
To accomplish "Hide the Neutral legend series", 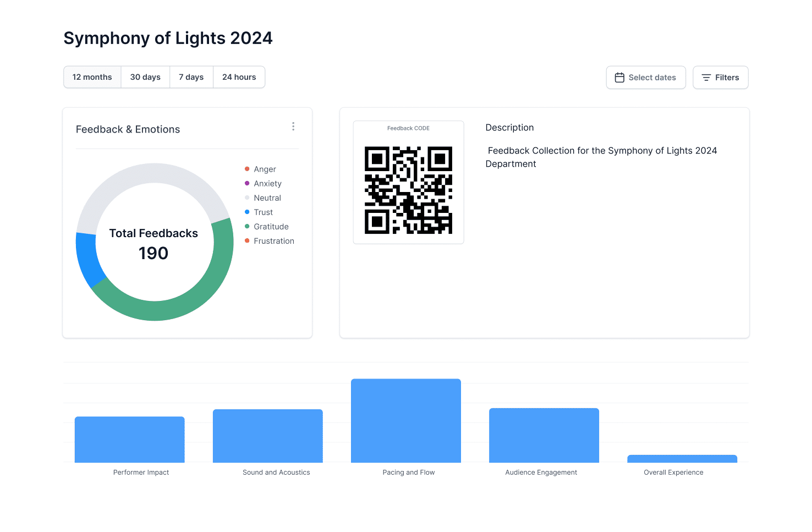I will (x=263, y=198).
